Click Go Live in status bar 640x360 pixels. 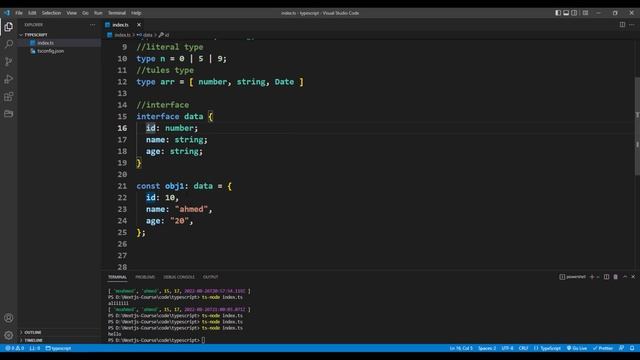coord(577,348)
